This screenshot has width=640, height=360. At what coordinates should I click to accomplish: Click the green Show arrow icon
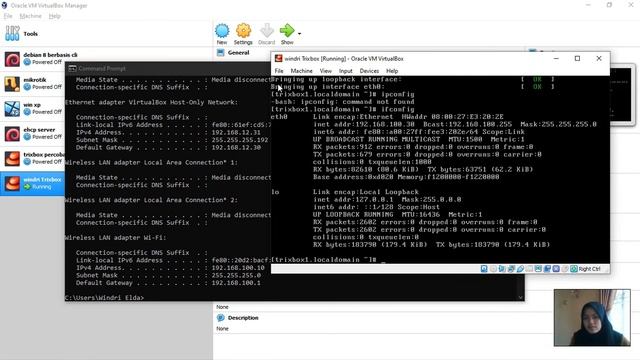[x=287, y=30]
